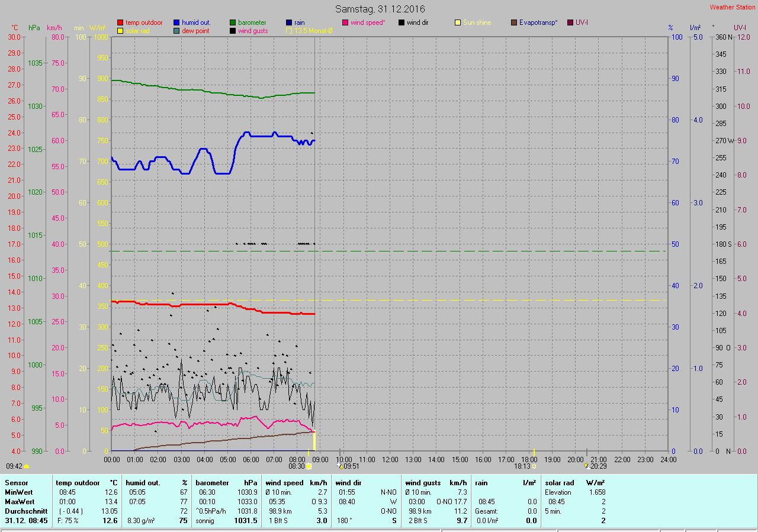The width and height of the screenshot is (758, 532).
Task: Click the yellow icon next to 09:42
Action: (27, 466)
